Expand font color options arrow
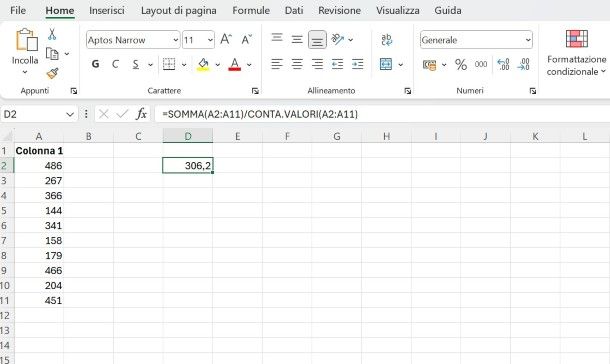The width and height of the screenshot is (610, 364). 249,65
